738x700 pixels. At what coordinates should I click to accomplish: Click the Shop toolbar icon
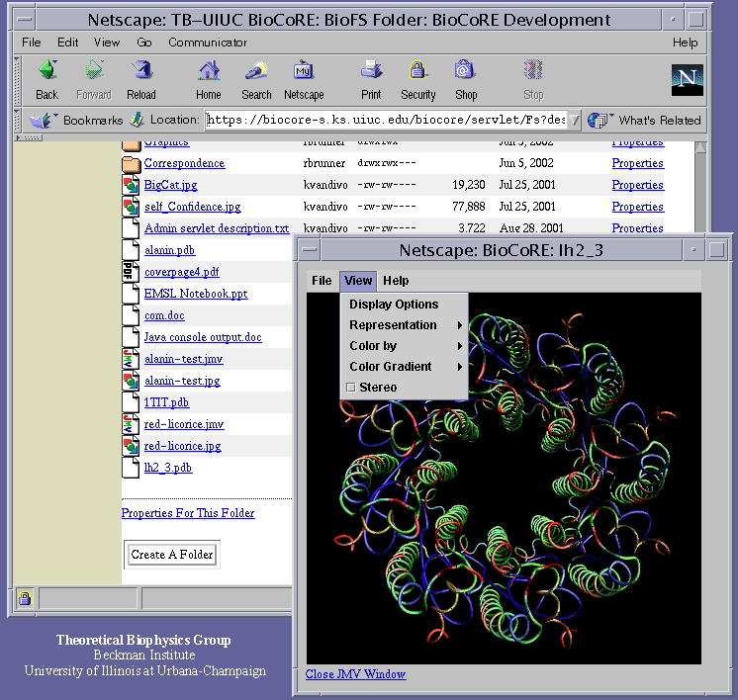tap(466, 71)
